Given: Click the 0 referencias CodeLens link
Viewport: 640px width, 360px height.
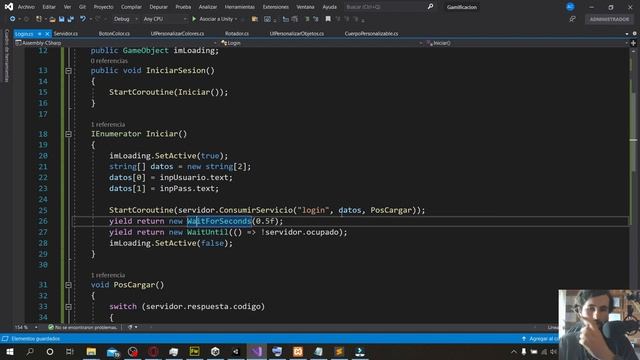Looking at the screenshot, I should coord(109,61).
